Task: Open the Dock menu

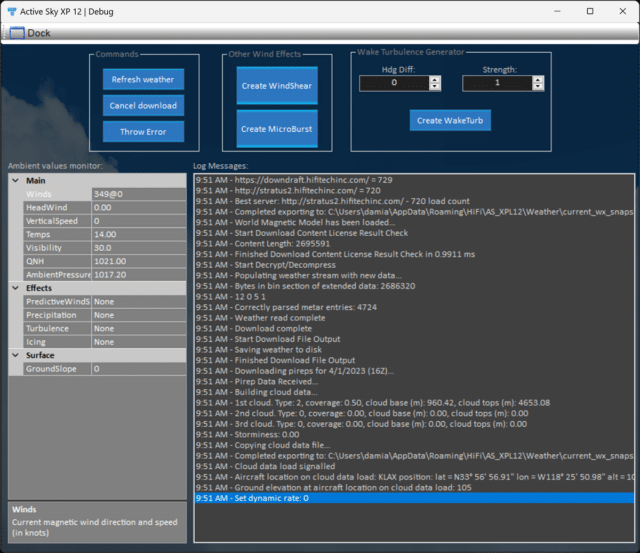Action: tap(39, 33)
